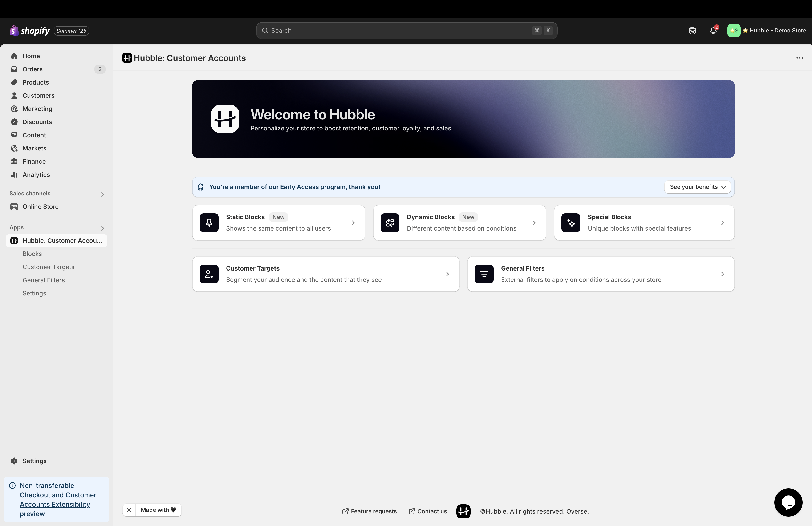Open Customer Targets card chevron

tap(447, 274)
